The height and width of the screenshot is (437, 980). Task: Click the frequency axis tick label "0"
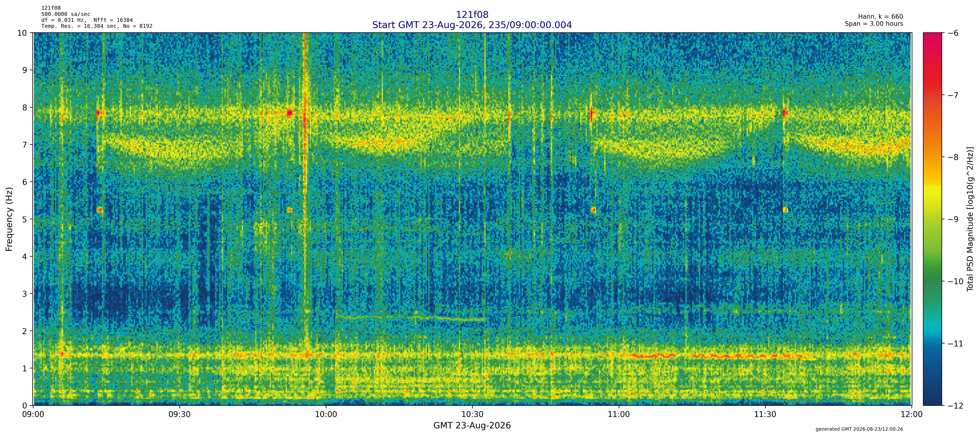[x=25, y=406]
